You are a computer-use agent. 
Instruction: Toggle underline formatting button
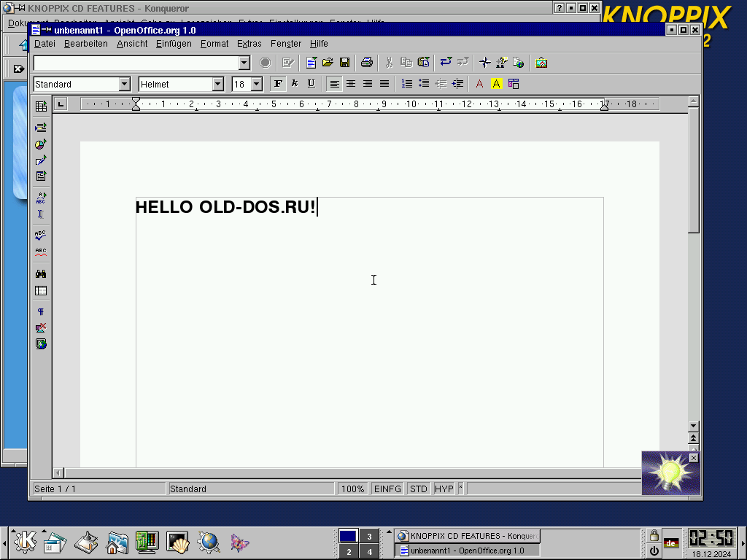pos(311,84)
